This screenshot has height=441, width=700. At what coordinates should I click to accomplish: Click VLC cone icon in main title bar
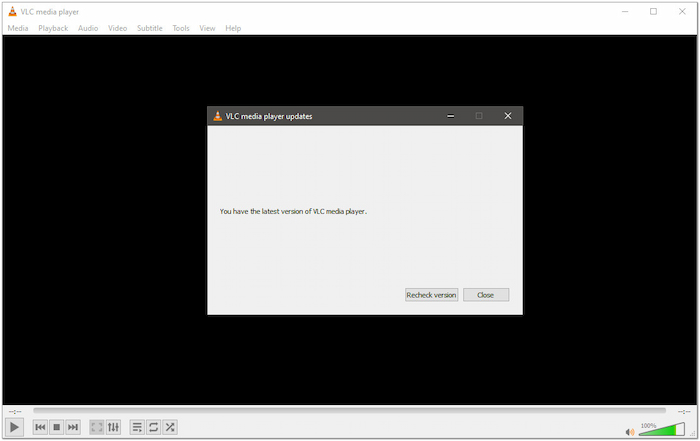12,12
